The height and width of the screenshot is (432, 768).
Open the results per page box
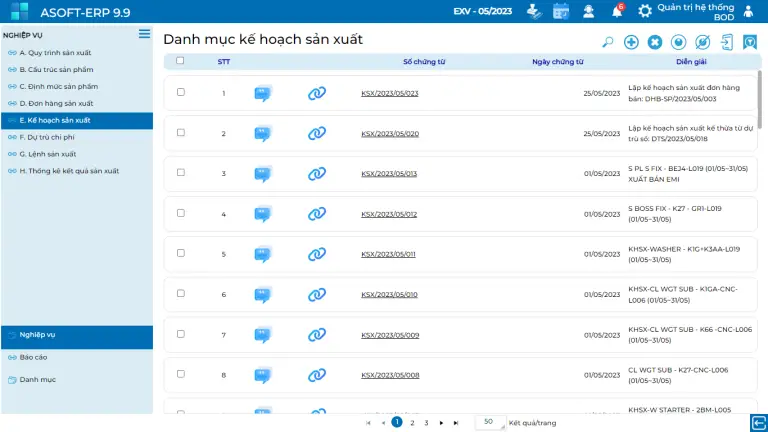pyautogui.click(x=489, y=422)
